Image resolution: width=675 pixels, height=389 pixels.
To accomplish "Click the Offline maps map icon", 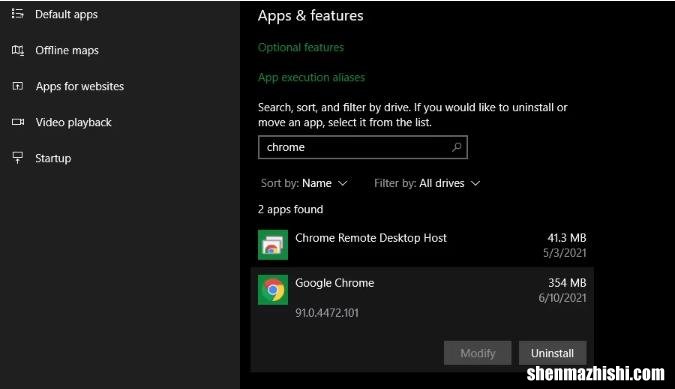I will pyautogui.click(x=18, y=50).
